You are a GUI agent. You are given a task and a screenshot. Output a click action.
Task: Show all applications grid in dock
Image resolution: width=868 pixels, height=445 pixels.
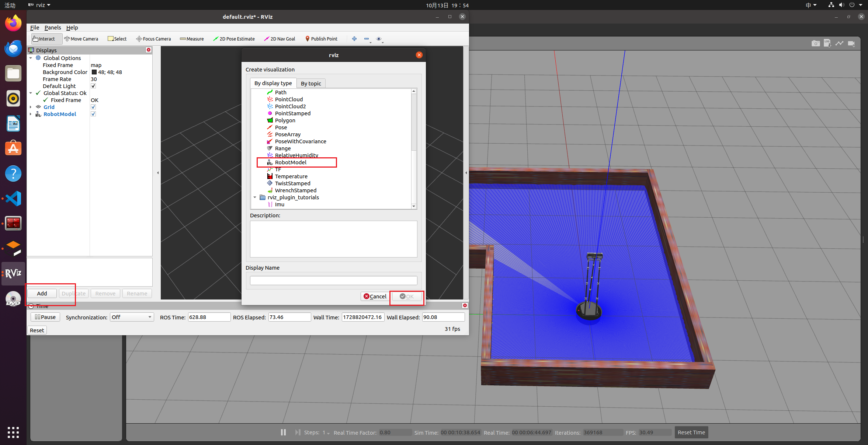pyautogui.click(x=13, y=432)
